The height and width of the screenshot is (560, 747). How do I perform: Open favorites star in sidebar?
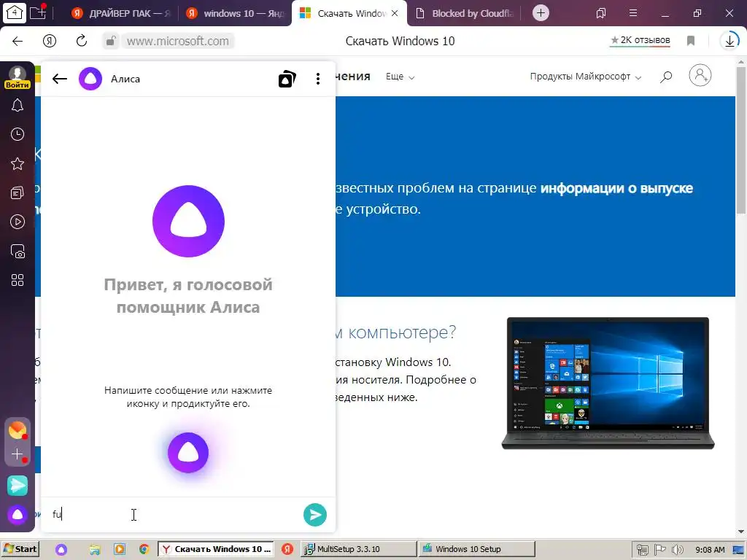18,164
